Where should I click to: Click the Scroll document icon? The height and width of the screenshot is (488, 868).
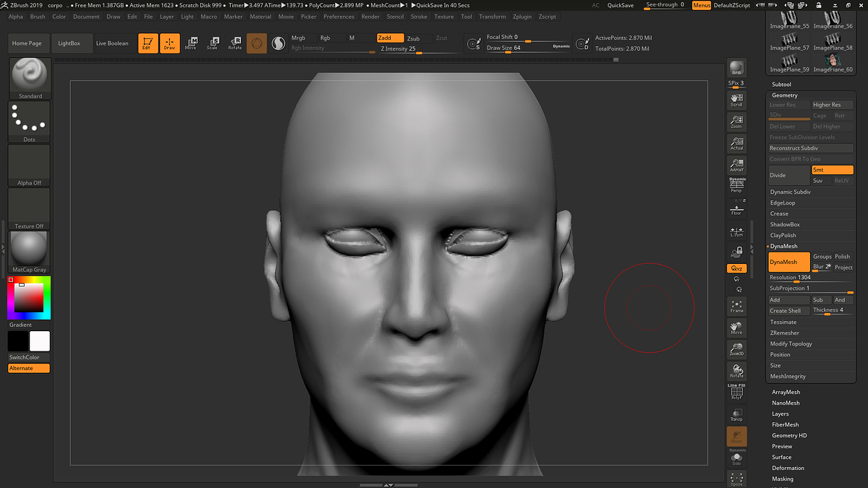pyautogui.click(x=736, y=100)
